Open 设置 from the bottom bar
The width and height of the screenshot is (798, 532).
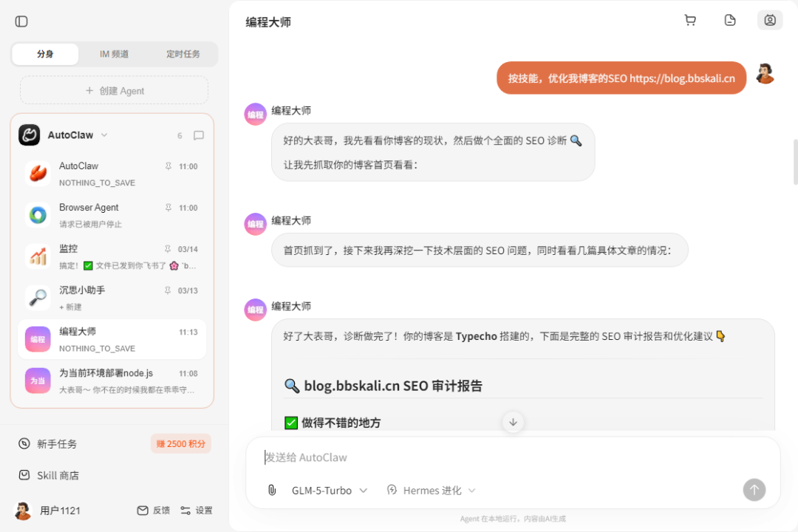(x=197, y=510)
